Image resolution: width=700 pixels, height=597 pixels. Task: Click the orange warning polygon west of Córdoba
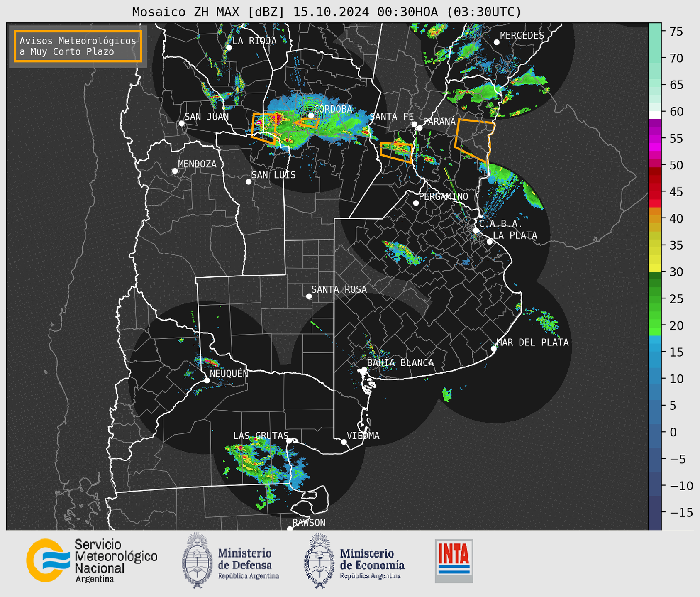coord(264,128)
